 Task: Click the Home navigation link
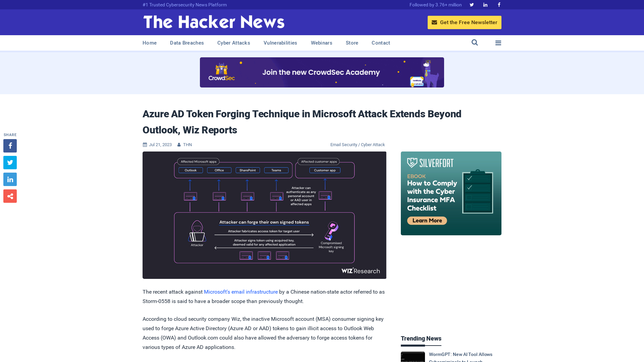pyautogui.click(x=150, y=43)
